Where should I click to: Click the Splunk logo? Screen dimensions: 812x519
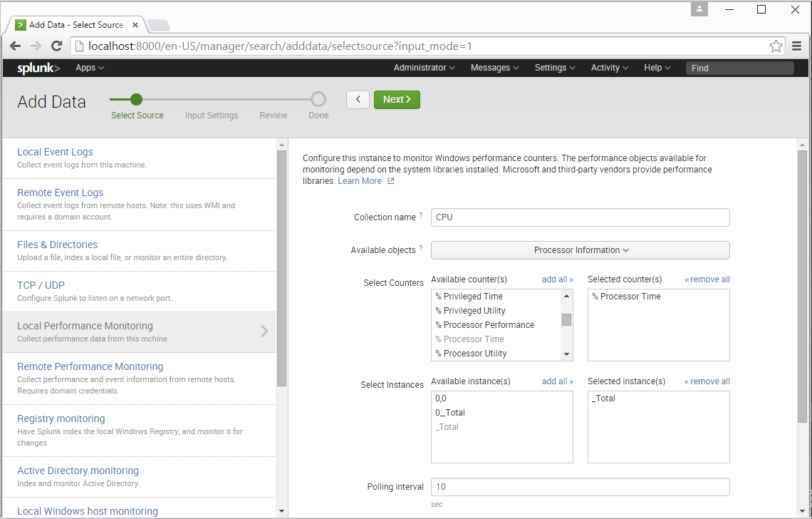[38, 68]
